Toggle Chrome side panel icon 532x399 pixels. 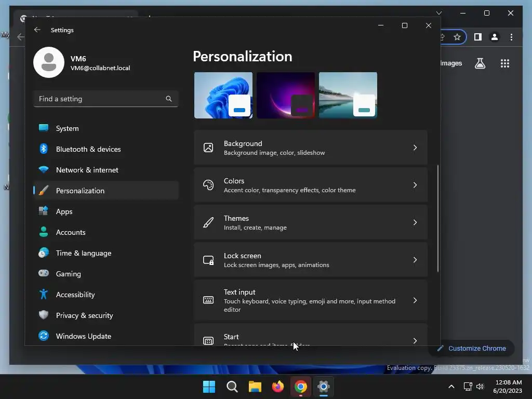pos(478,37)
